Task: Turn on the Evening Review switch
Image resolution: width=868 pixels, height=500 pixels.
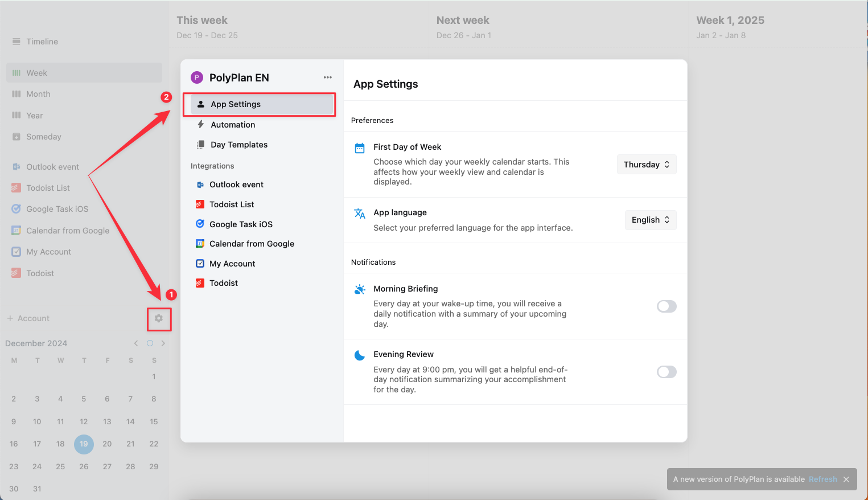Action: point(667,372)
